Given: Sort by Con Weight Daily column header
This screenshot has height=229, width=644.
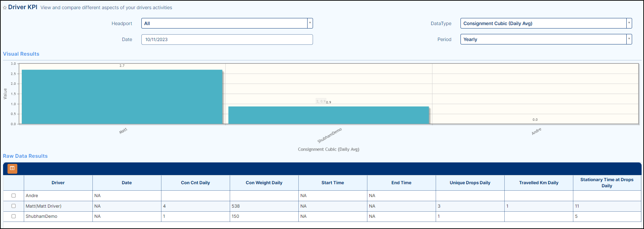Looking at the screenshot, I should (264, 183).
